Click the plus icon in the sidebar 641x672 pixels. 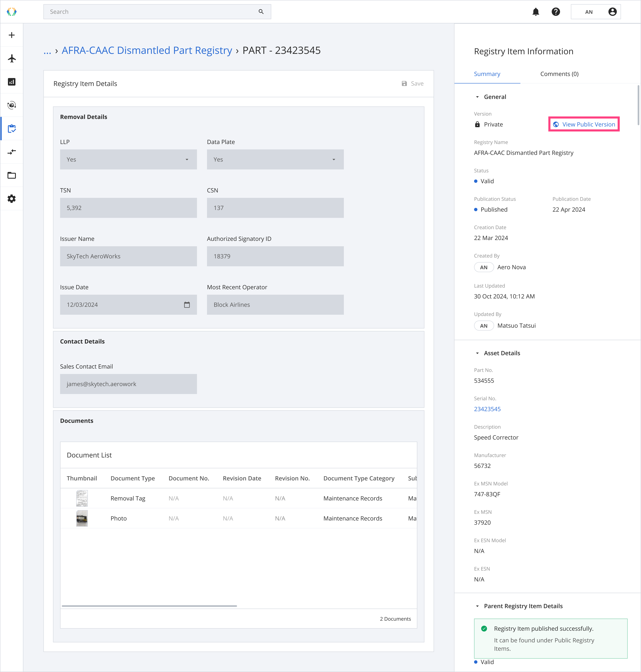point(12,35)
